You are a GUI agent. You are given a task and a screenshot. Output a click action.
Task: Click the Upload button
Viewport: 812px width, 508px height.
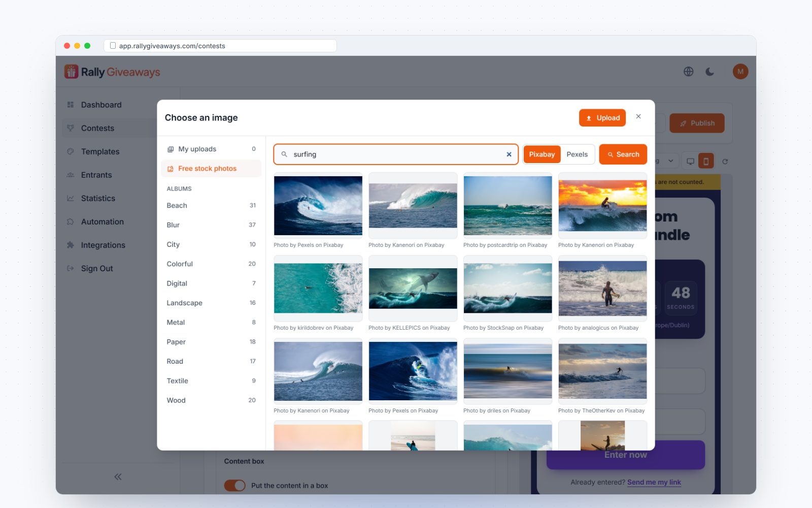click(602, 118)
